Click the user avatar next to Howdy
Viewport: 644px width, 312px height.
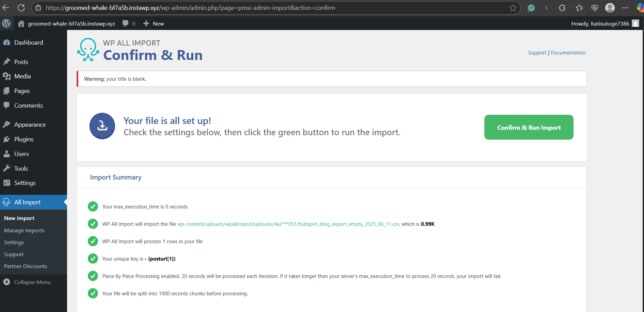635,23
